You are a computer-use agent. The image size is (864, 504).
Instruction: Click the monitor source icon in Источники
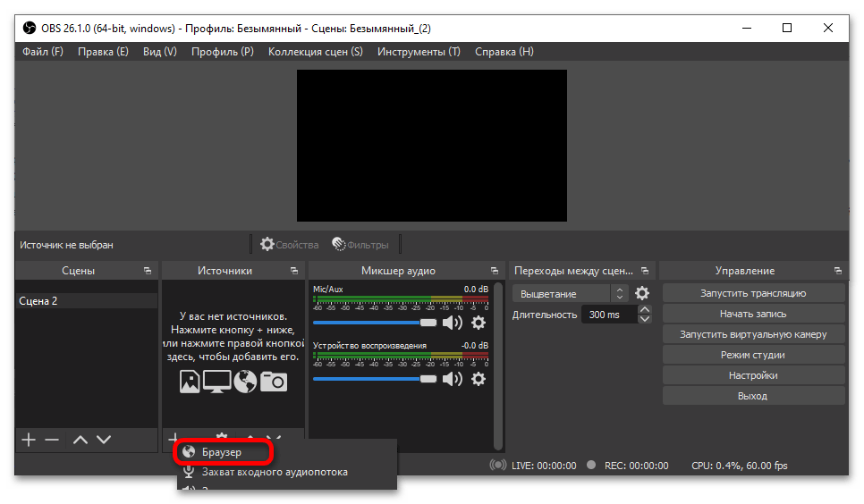pyautogui.click(x=217, y=382)
